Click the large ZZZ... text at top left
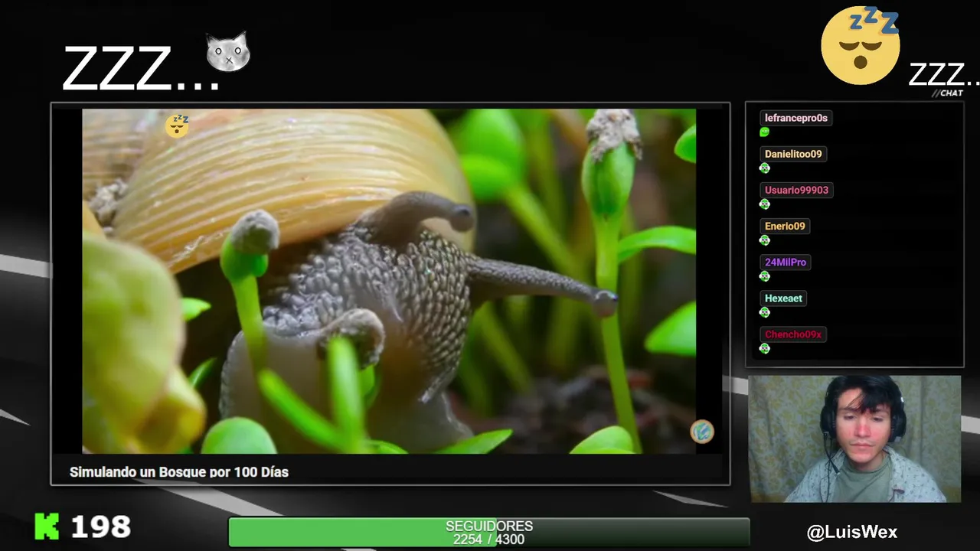 [x=139, y=70]
